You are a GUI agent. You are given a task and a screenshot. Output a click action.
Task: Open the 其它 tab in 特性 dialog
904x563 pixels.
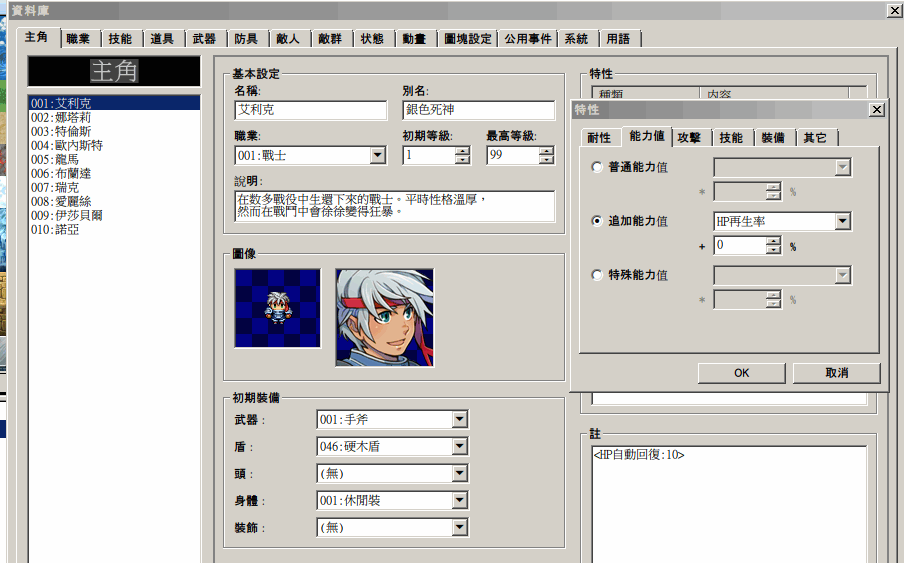tap(815, 138)
